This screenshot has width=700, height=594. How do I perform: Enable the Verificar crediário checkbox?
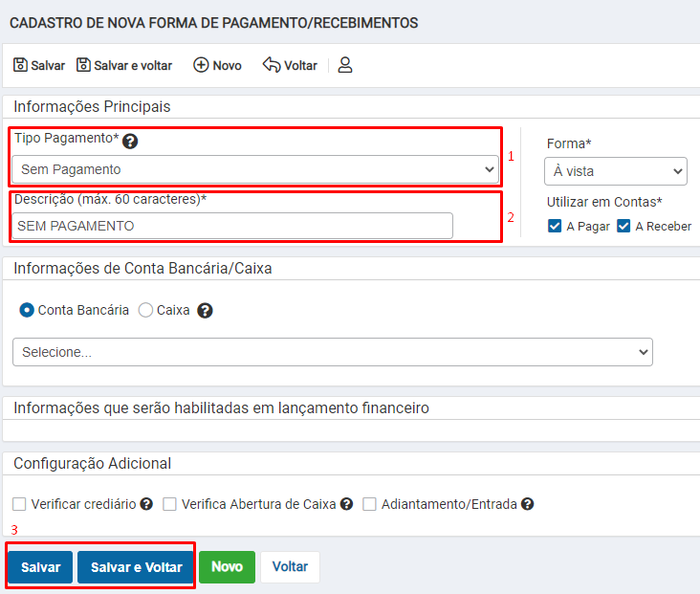(x=19, y=504)
